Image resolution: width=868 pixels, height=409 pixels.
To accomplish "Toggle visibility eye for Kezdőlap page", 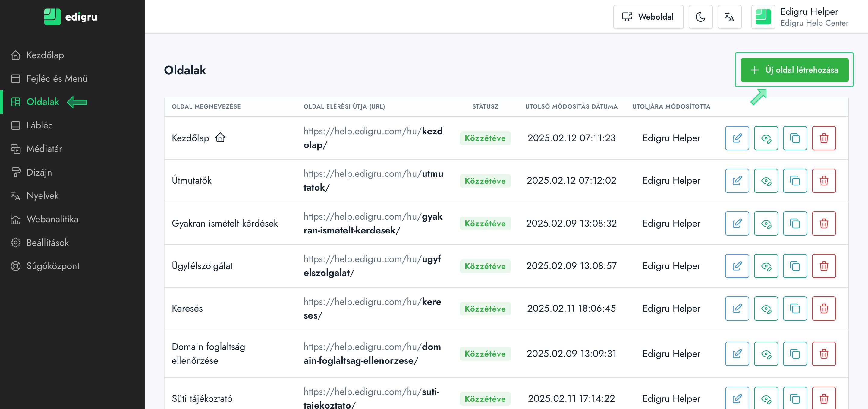I will (766, 138).
